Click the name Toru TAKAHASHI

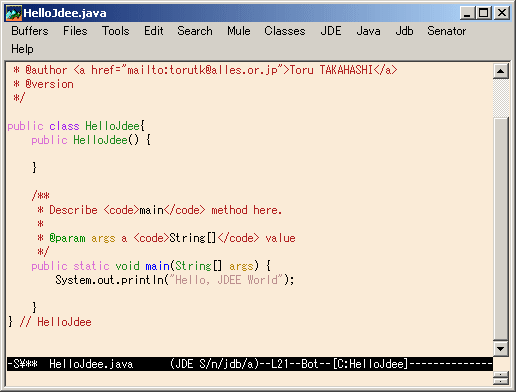tap(331, 70)
